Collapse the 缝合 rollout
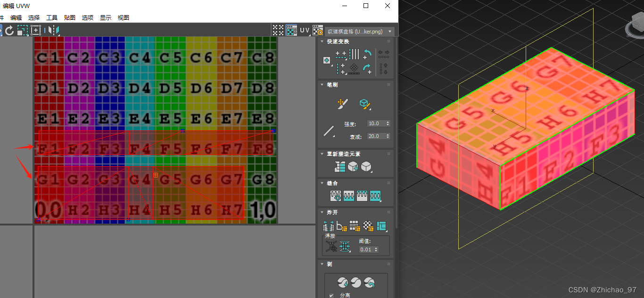The width and height of the screenshot is (644, 298). 322,183
